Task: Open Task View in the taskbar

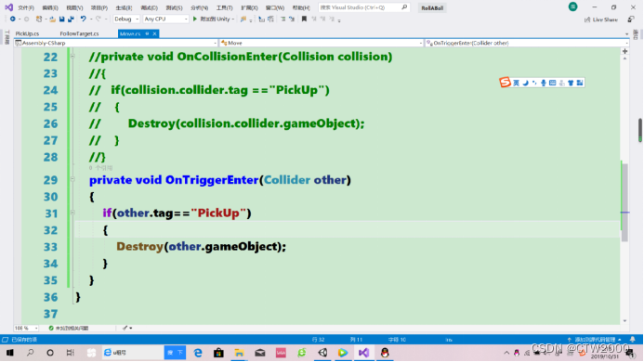Action: point(71,353)
